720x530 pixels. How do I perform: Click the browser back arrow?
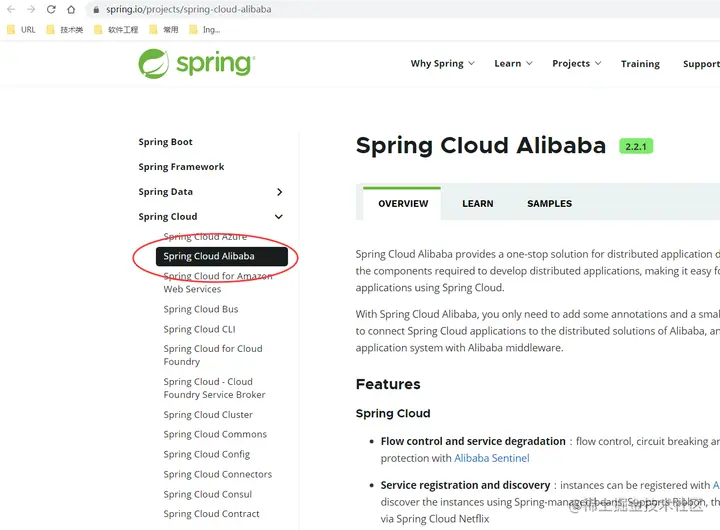[11, 9]
